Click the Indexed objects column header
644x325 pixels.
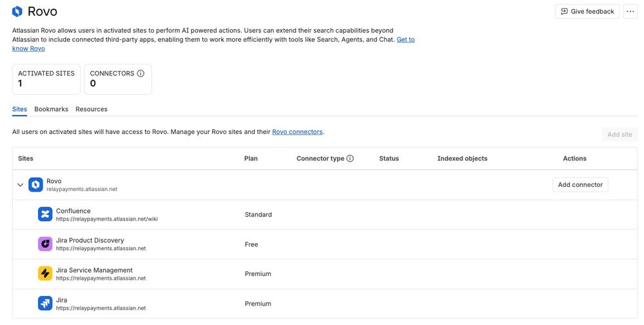pos(462,158)
